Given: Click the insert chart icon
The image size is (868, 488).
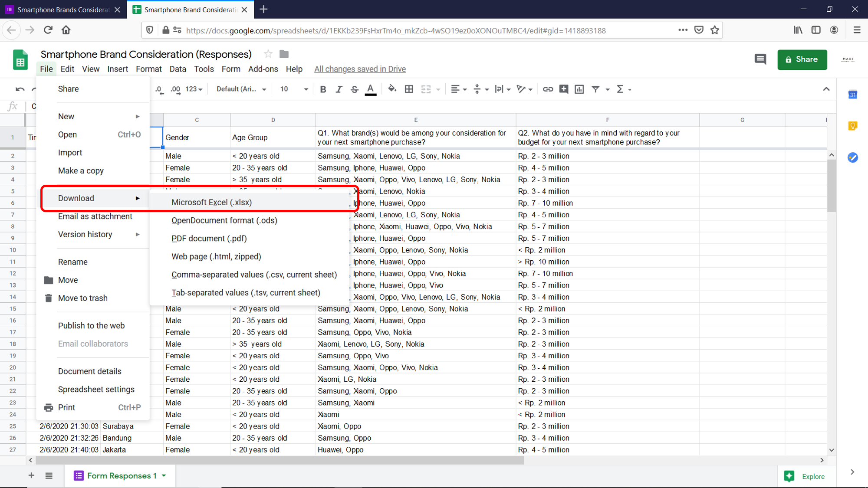Looking at the screenshot, I should tap(579, 89).
